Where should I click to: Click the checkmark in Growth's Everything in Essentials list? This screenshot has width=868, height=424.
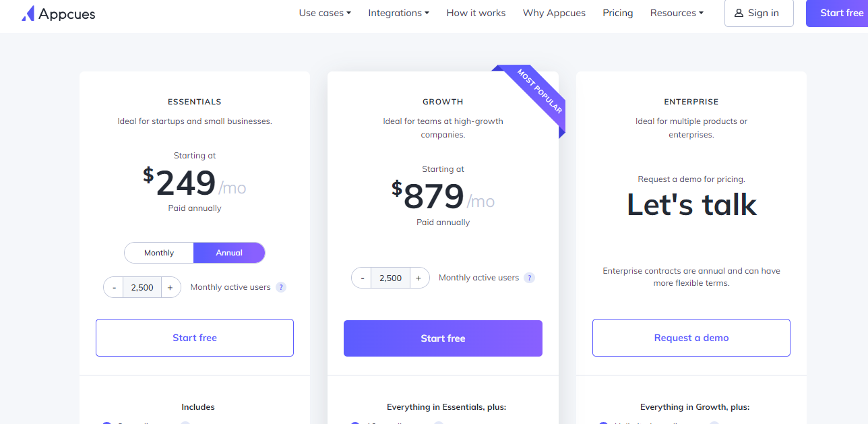[x=355, y=423]
